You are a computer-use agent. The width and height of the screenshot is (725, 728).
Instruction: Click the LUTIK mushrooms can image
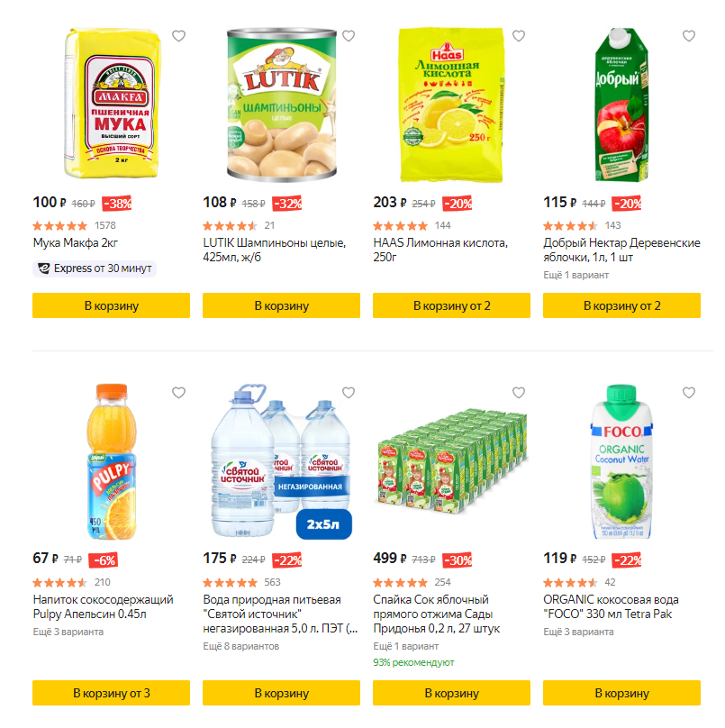[x=280, y=105]
